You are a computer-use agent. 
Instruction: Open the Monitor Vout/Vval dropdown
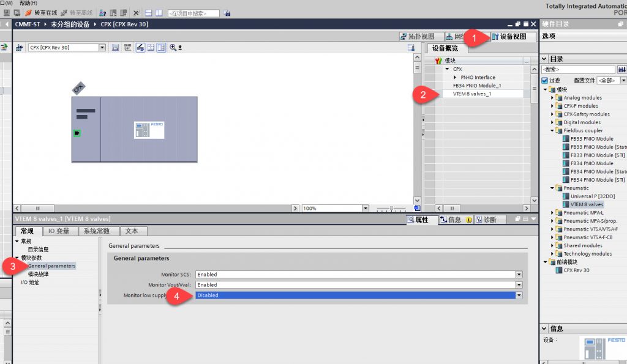tap(519, 285)
